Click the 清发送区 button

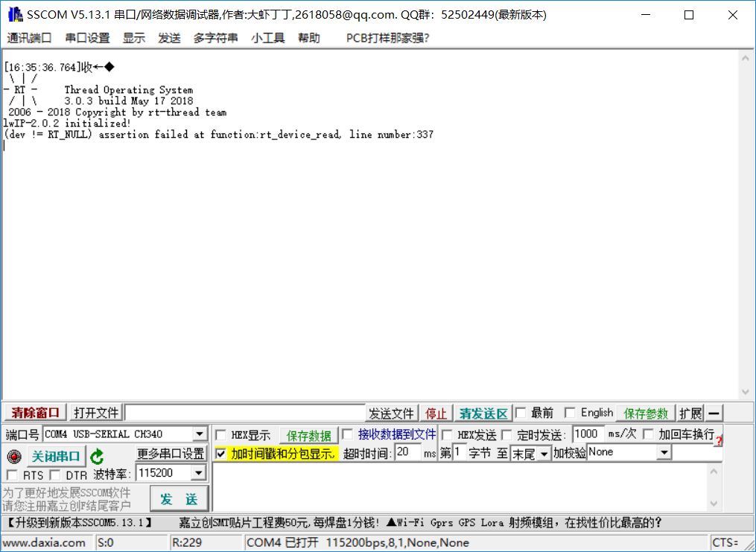tap(483, 413)
